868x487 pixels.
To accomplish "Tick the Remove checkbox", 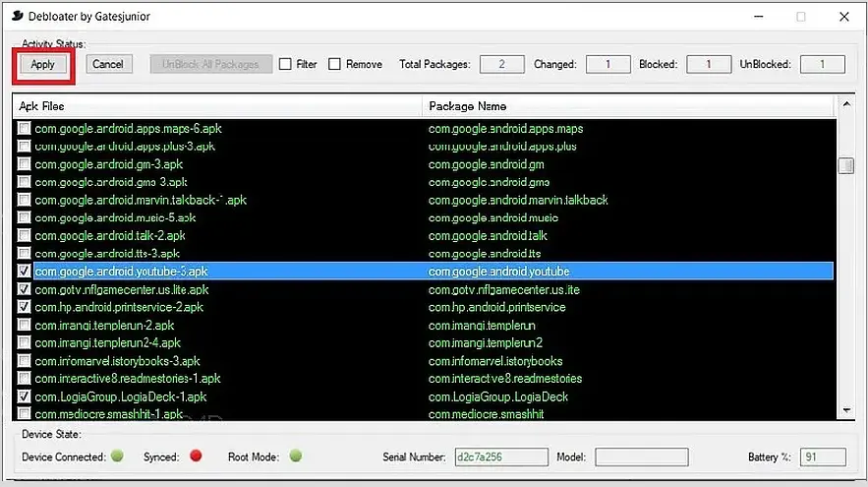I will pyautogui.click(x=334, y=64).
